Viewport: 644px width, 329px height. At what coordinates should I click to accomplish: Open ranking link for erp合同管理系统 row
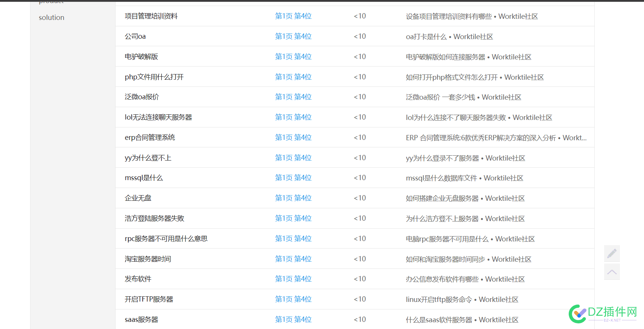[x=293, y=138]
